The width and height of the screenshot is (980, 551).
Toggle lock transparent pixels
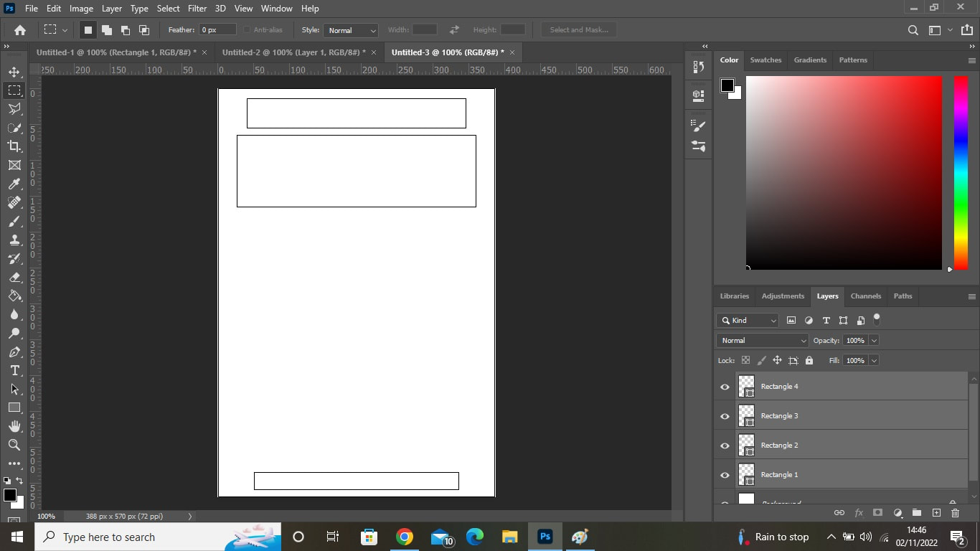pyautogui.click(x=745, y=360)
